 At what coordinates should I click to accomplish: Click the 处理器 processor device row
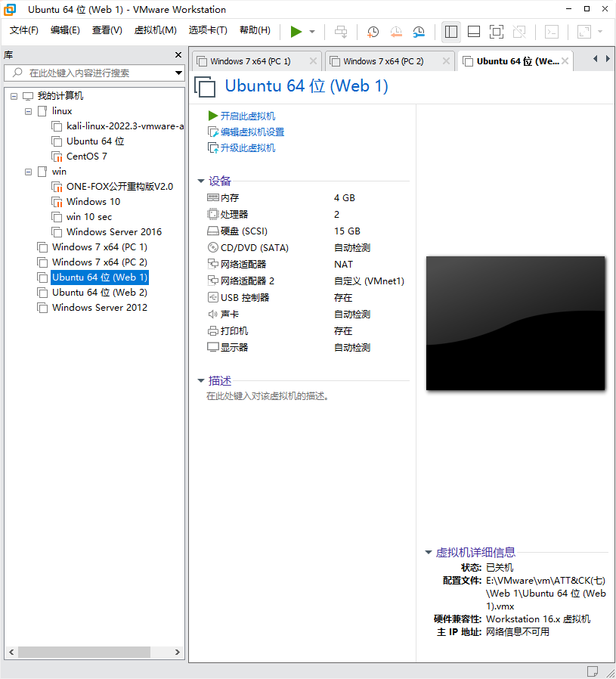[308, 214]
